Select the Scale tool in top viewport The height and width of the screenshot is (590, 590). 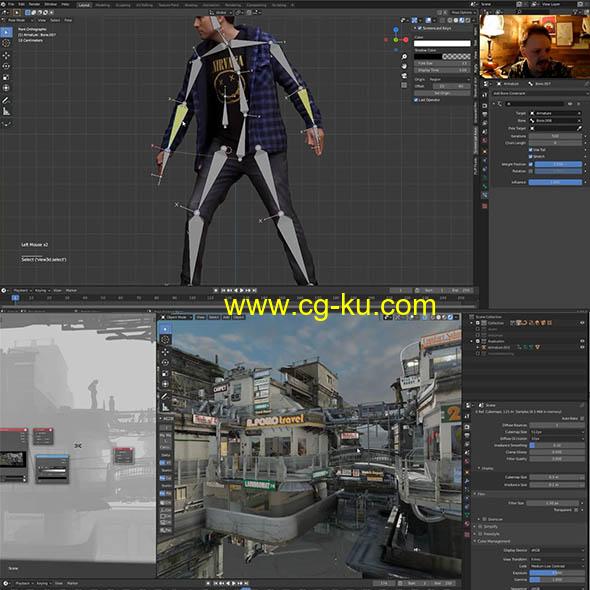click(6, 77)
